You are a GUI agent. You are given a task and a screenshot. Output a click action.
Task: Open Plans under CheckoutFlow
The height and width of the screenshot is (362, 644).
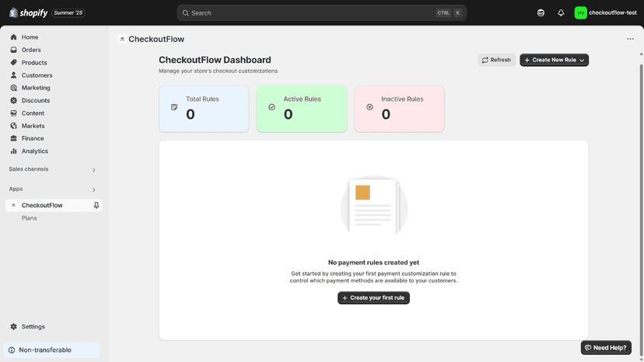29,218
